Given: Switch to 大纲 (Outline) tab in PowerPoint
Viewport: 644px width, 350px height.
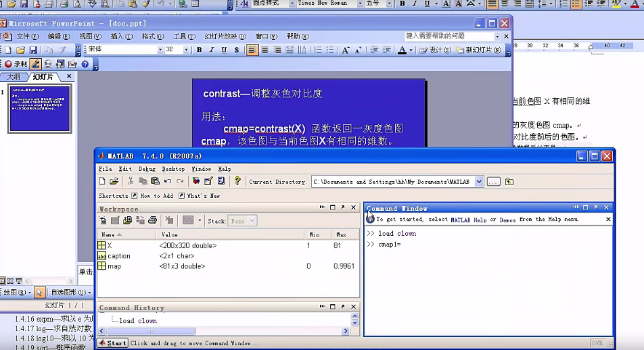Looking at the screenshot, I should coord(13,77).
